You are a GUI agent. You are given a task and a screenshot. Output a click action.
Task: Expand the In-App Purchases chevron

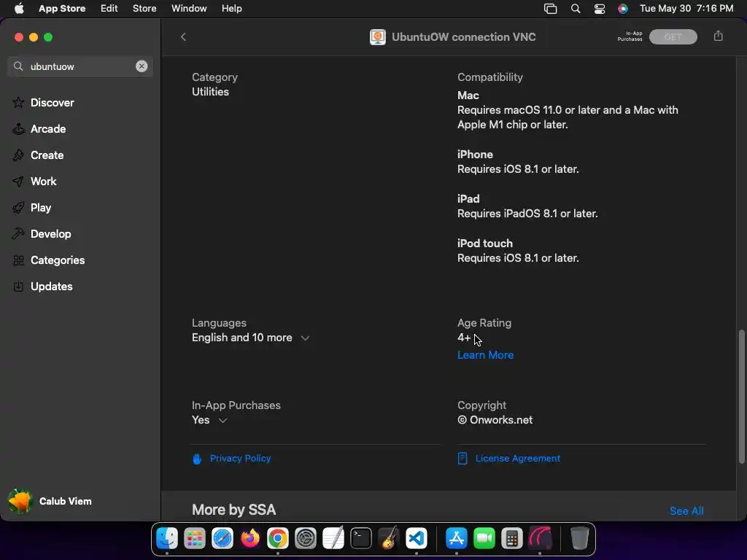pos(222,421)
